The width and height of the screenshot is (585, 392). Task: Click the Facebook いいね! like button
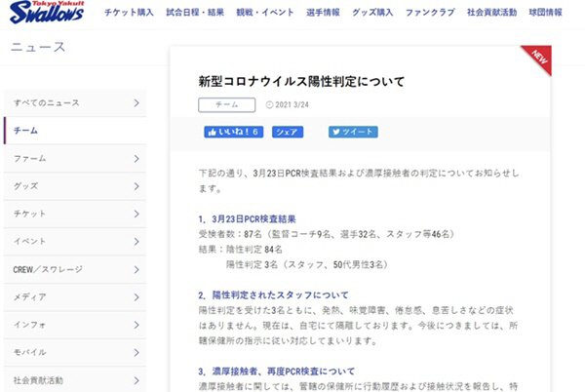click(x=233, y=132)
